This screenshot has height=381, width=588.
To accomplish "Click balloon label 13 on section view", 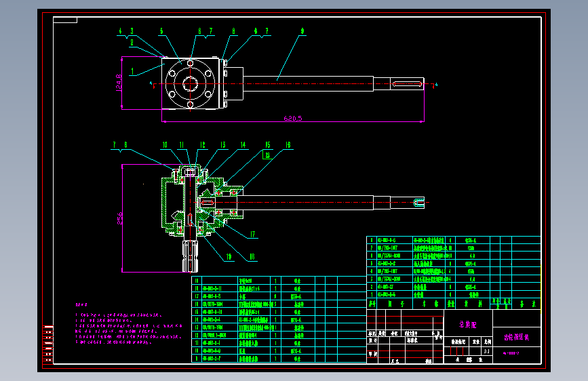I will tap(222, 145).
